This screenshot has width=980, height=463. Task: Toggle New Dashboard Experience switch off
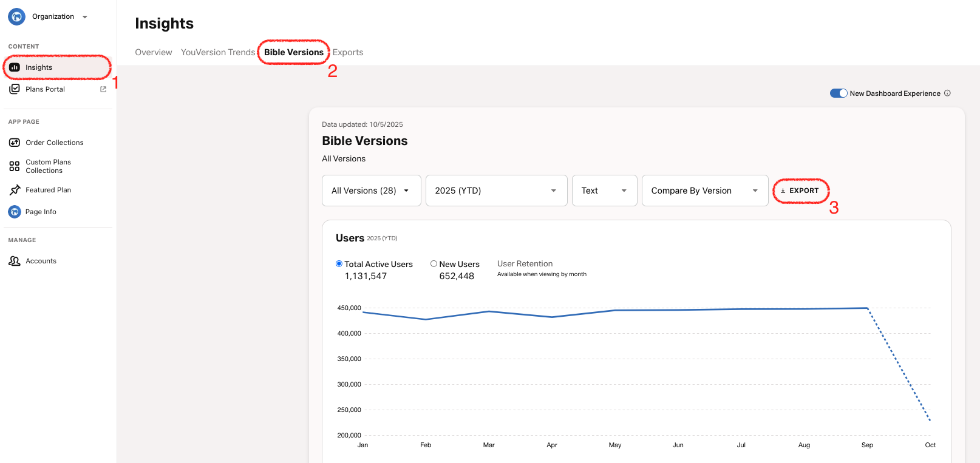[839, 93]
